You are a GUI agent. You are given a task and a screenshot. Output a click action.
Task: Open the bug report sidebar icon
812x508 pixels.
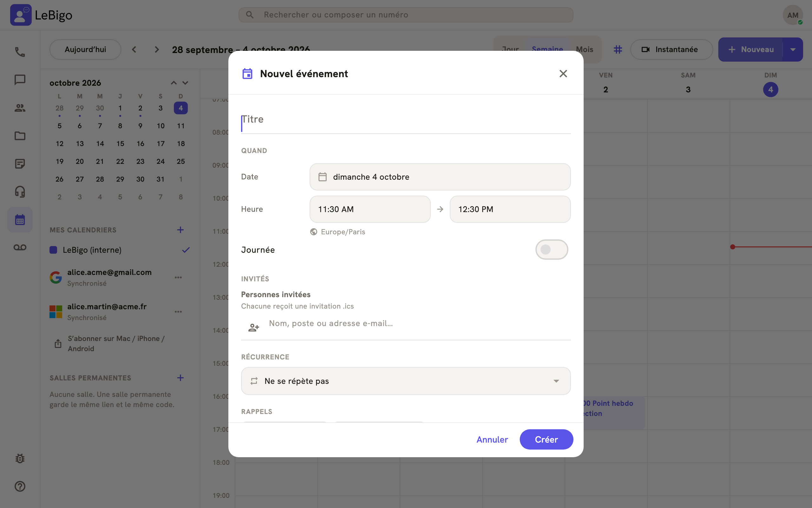[20, 458]
